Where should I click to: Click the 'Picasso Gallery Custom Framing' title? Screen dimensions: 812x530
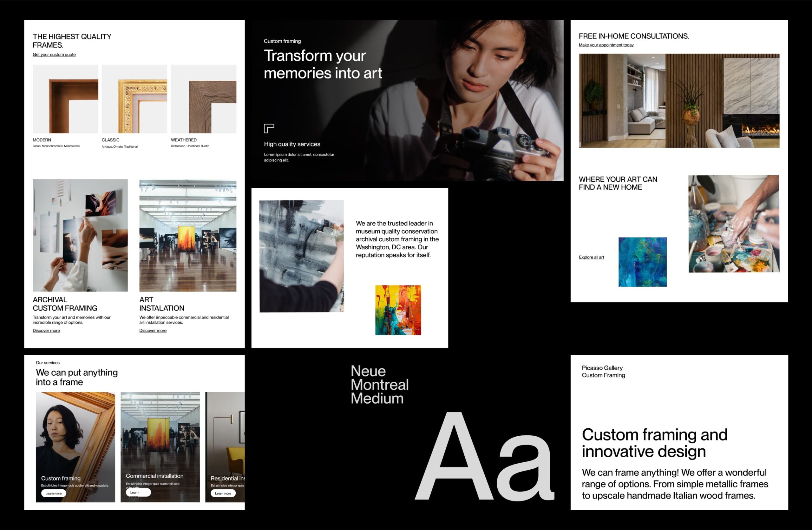[603, 371]
